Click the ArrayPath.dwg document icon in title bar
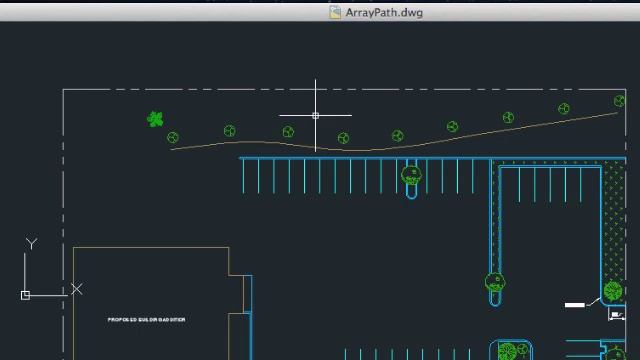640x360 pixels. click(x=335, y=12)
